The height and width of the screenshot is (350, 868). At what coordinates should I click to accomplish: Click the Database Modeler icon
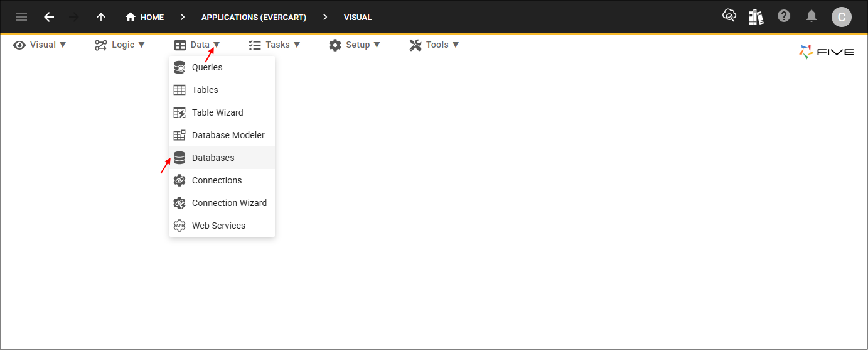(179, 135)
